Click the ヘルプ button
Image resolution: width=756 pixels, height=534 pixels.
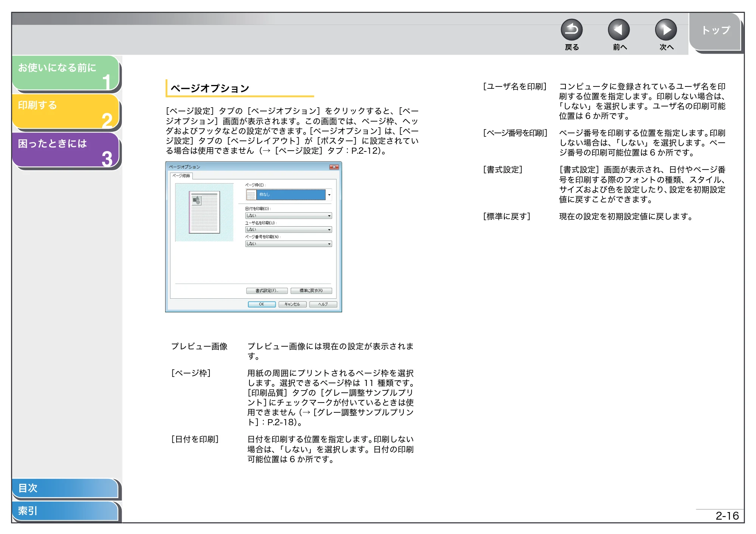click(x=323, y=304)
